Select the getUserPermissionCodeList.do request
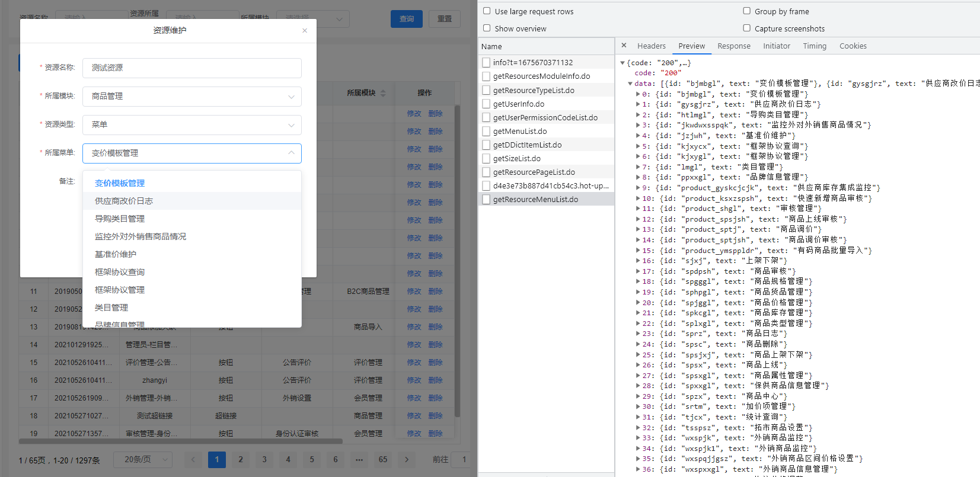The image size is (980, 477). pyautogui.click(x=546, y=117)
